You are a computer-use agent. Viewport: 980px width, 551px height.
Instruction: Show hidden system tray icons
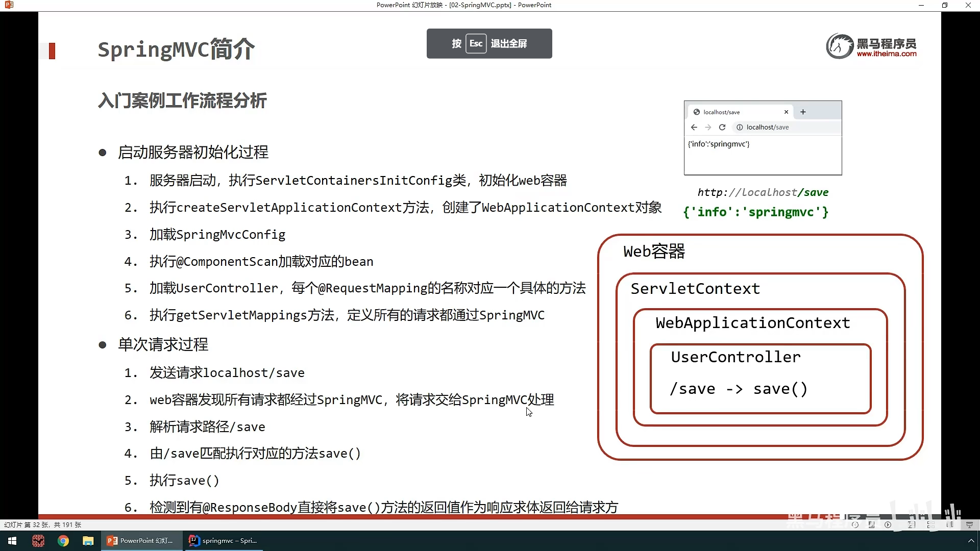tap(971, 541)
